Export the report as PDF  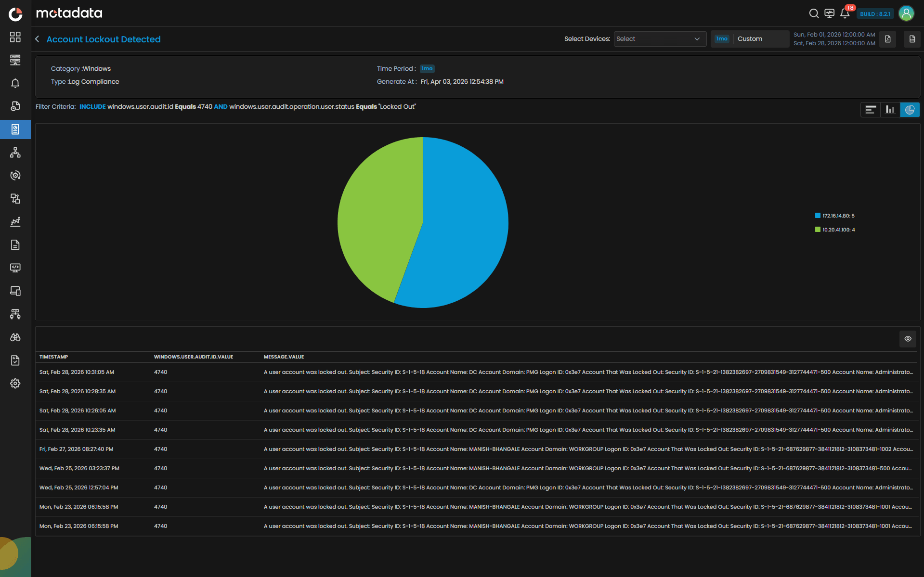(888, 39)
